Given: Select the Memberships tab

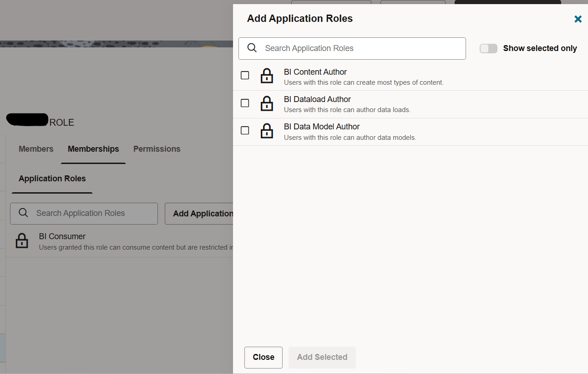Looking at the screenshot, I should click(93, 149).
